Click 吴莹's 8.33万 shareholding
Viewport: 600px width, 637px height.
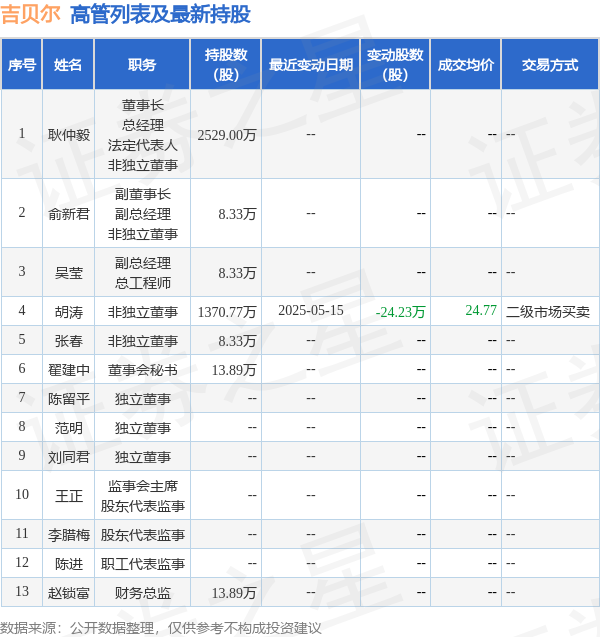point(237,273)
